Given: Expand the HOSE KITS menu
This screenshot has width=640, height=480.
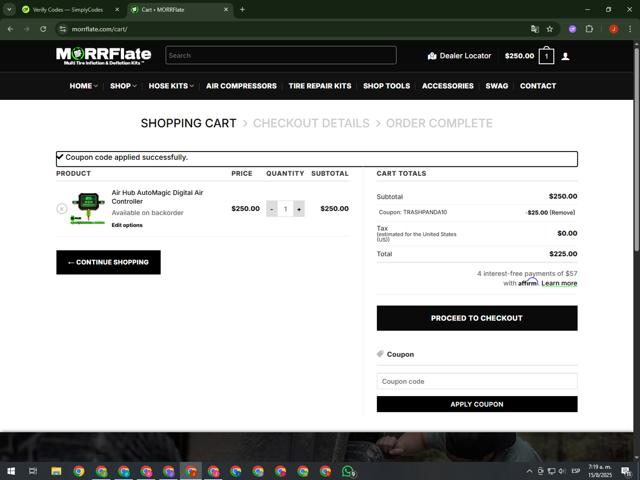Looking at the screenshot, I should 171,86.
